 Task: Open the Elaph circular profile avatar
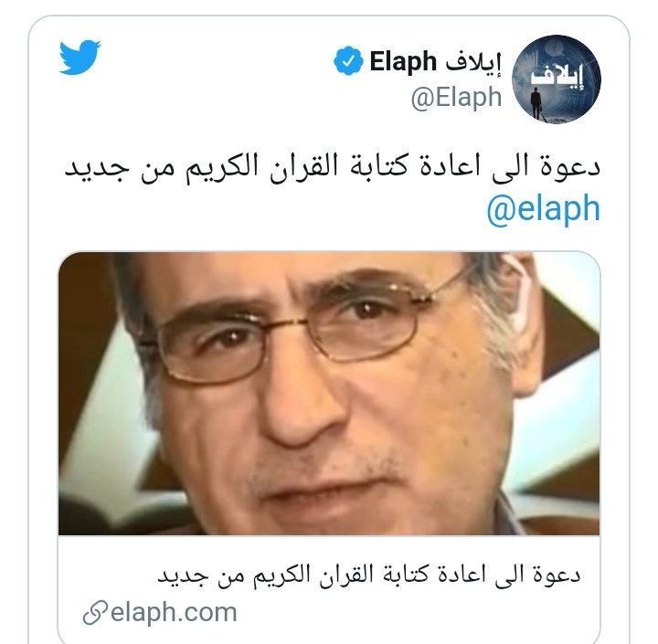[x=556, y=79]
